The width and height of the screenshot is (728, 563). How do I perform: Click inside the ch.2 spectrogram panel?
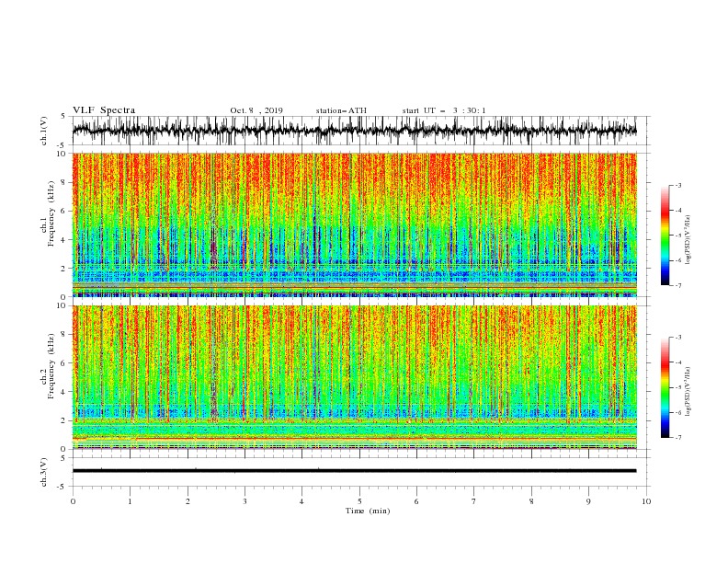354,377
